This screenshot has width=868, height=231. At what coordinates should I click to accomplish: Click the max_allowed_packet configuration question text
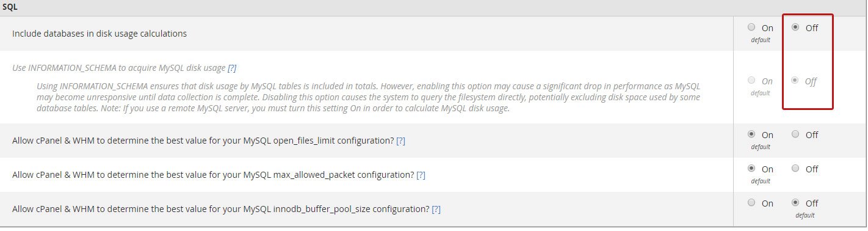212,175
